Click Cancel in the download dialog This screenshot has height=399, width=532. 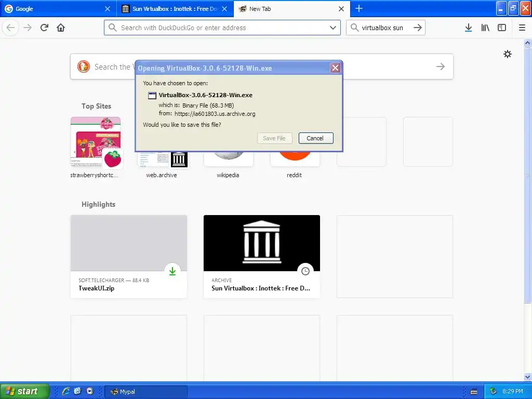click(x=315, y=138)
